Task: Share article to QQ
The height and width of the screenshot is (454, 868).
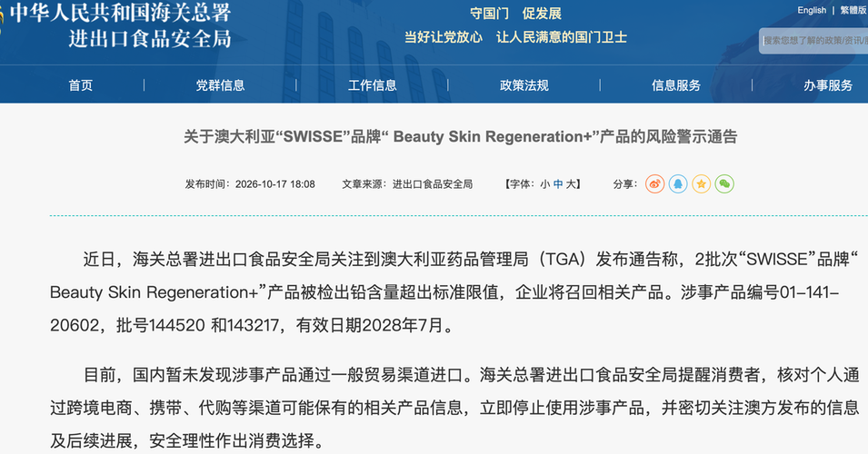Action: 677,184
